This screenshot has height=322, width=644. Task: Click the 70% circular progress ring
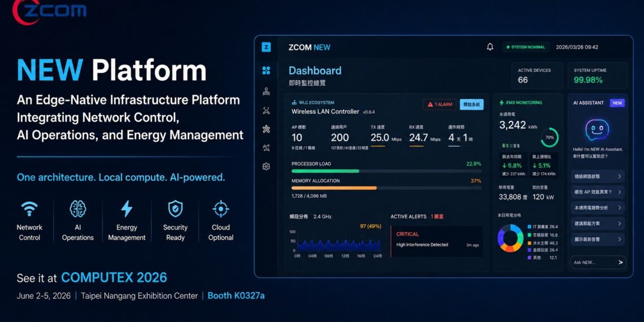tap(550, 138)
